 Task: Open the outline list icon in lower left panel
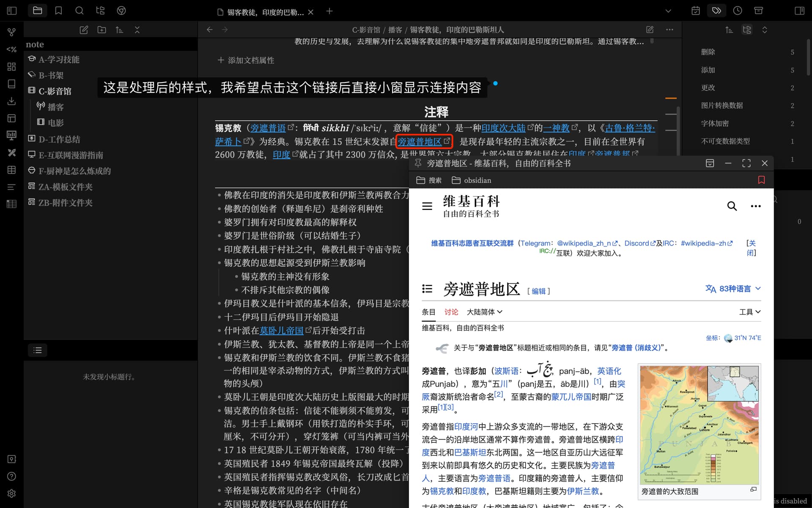[x=38, y=350]
